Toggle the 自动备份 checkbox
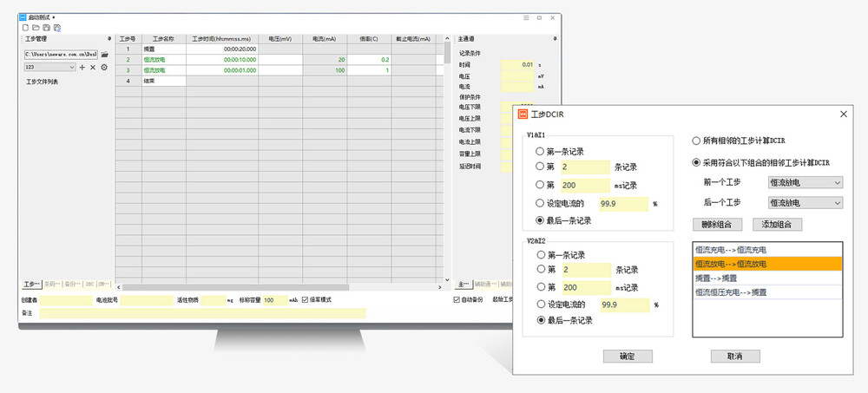 458,300
